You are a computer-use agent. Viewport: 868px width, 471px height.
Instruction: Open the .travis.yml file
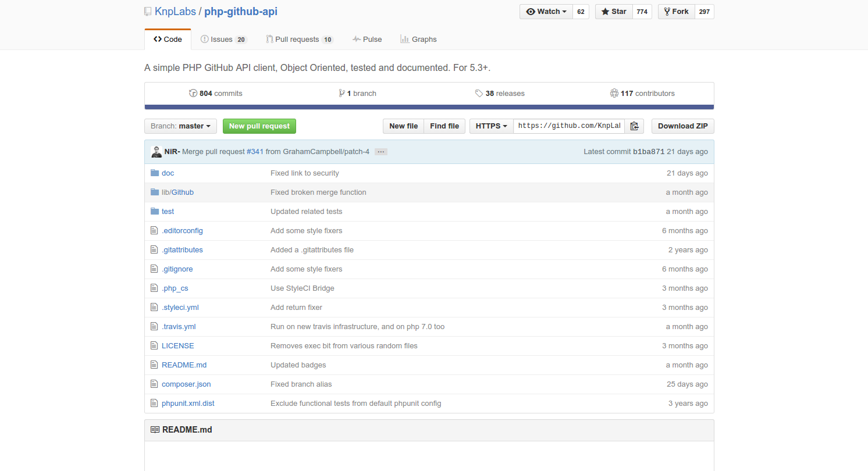click(179, 326)
